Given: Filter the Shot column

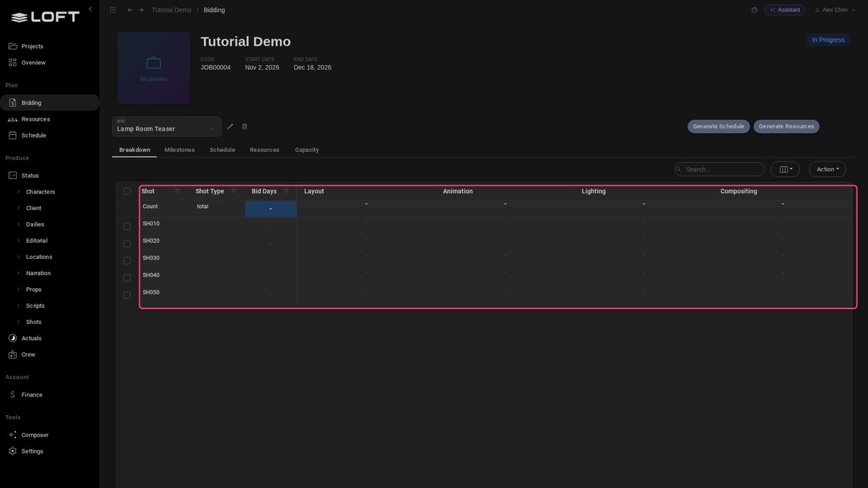Looking at the screenshot, I should pyautogui.click(x=178, y=191).
